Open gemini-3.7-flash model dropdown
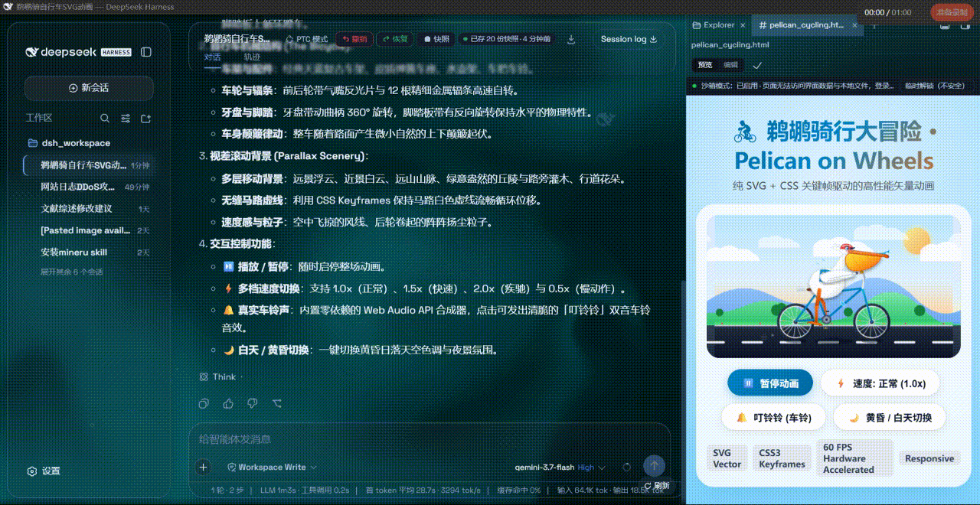Screen dimensions: 980x505 [560, 467]
